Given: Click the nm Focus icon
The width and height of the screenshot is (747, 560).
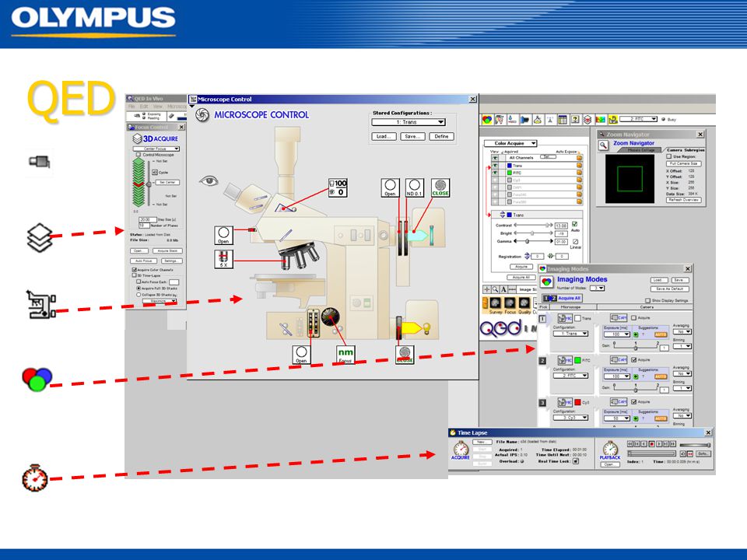Looking at the screenshot, I should [x=345, y=355].
